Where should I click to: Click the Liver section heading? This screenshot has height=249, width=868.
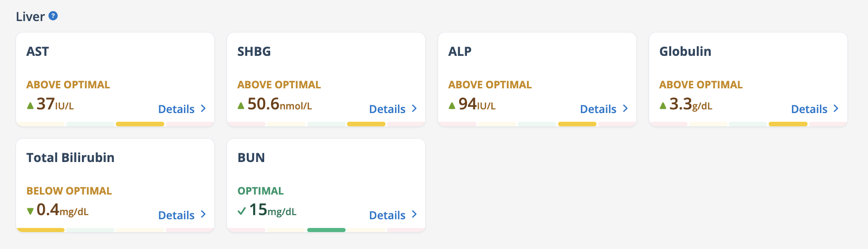[30, 16]
